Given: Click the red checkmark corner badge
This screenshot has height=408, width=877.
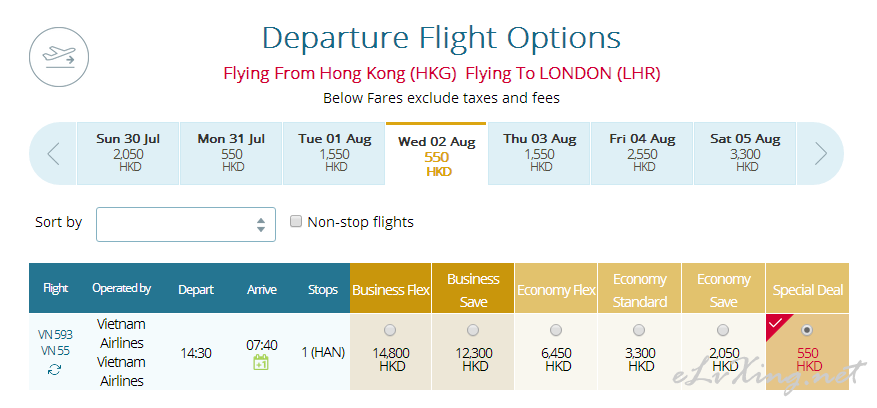Looking at the screenshot, I should (x=776, y=324).
